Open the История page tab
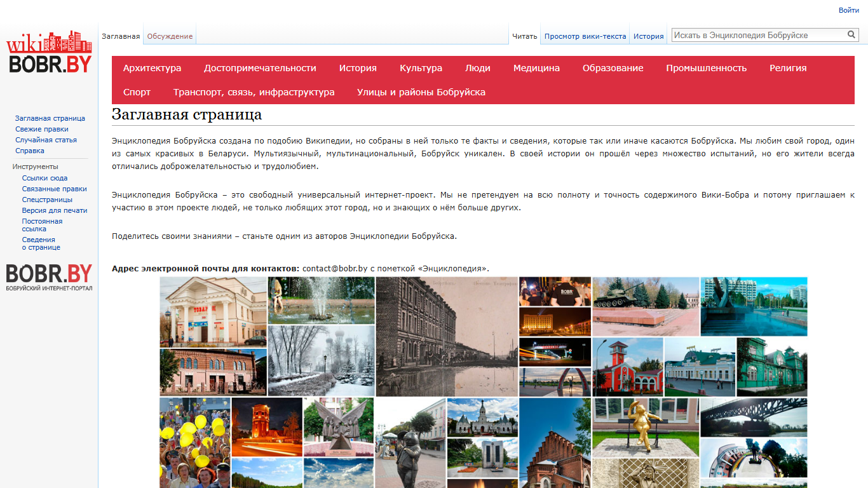This screenshot has width=868, height=488. [x=648, y=36]
